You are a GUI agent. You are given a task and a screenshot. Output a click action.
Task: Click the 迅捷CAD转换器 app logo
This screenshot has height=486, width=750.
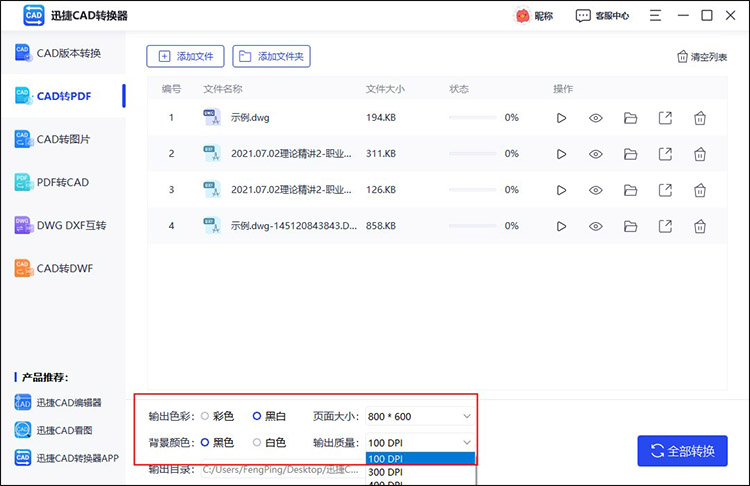(x=33, y=15)
